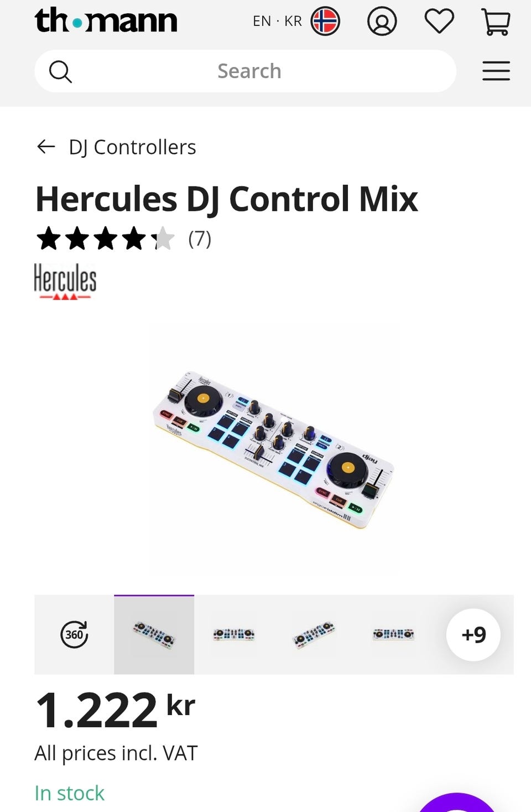Viewport: 531px width, 812px height.
Task: Open the wishlist heart icon
Action: [x=439, y=21]
